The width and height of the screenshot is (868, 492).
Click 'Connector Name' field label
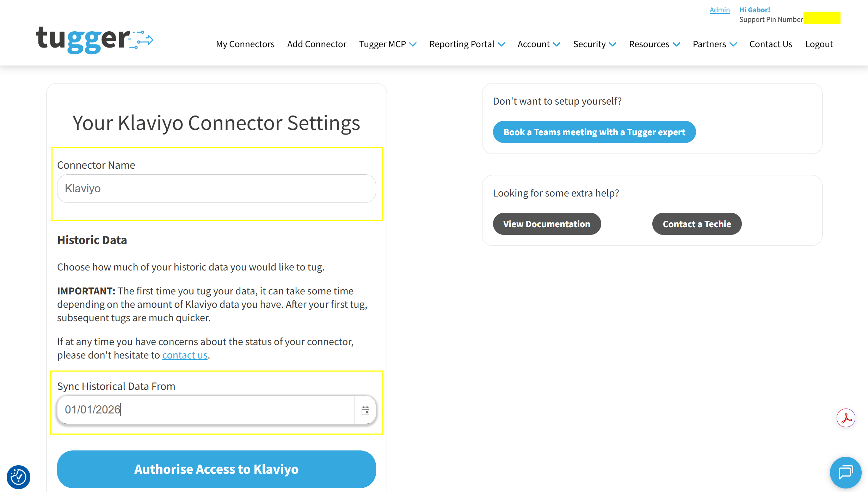pos(96,165)
